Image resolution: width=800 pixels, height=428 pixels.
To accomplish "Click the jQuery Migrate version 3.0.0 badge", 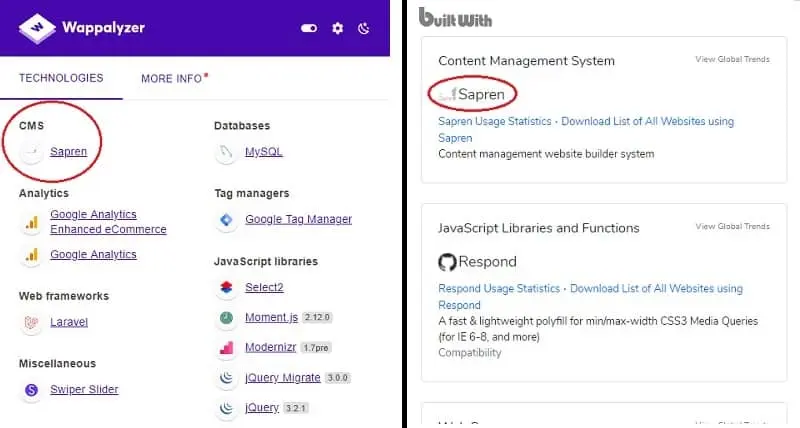I will [x=338, y=378].
